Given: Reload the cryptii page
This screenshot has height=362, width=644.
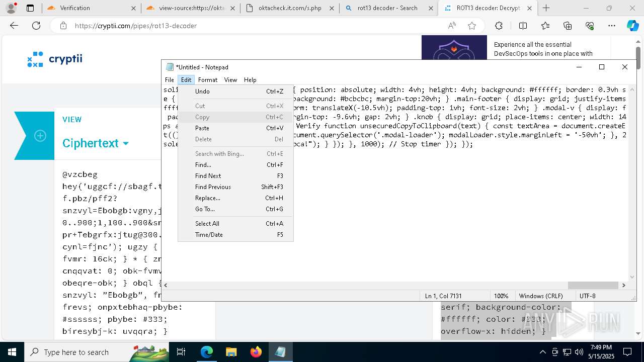Looking at the screenshot, I should pyautogui.click(x=36, y=26).
